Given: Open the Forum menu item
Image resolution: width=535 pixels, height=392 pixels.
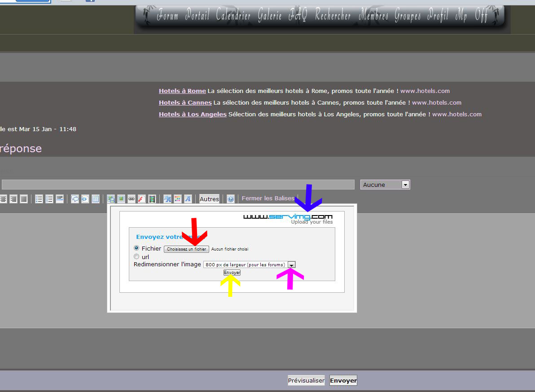Looking at the screenshot, I should pyautogui.click(x=167, y=15).
